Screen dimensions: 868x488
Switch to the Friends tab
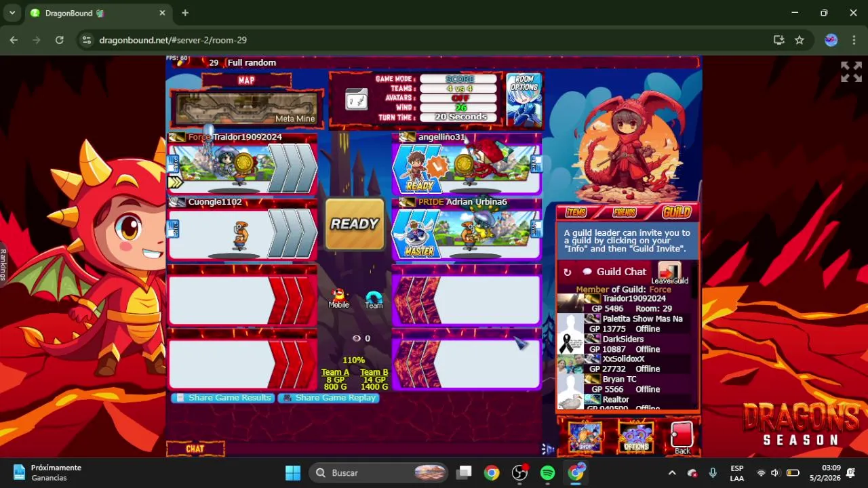point(625,213)
